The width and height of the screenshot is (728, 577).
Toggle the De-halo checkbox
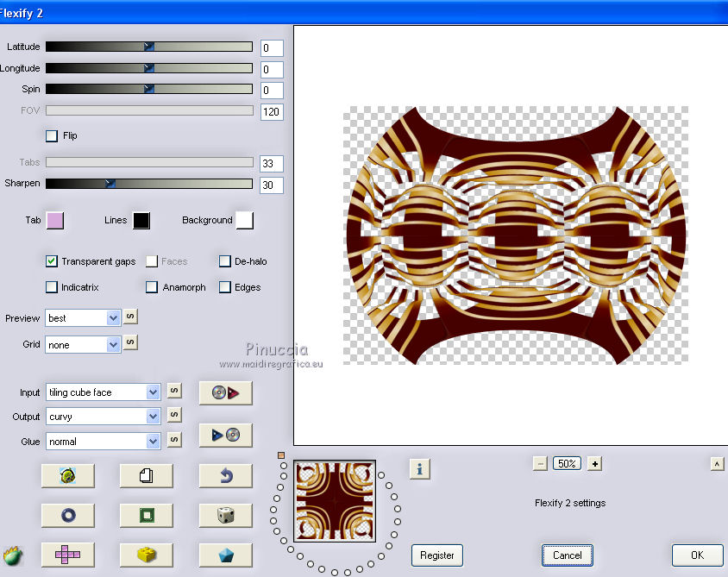(x=225, y=261)
